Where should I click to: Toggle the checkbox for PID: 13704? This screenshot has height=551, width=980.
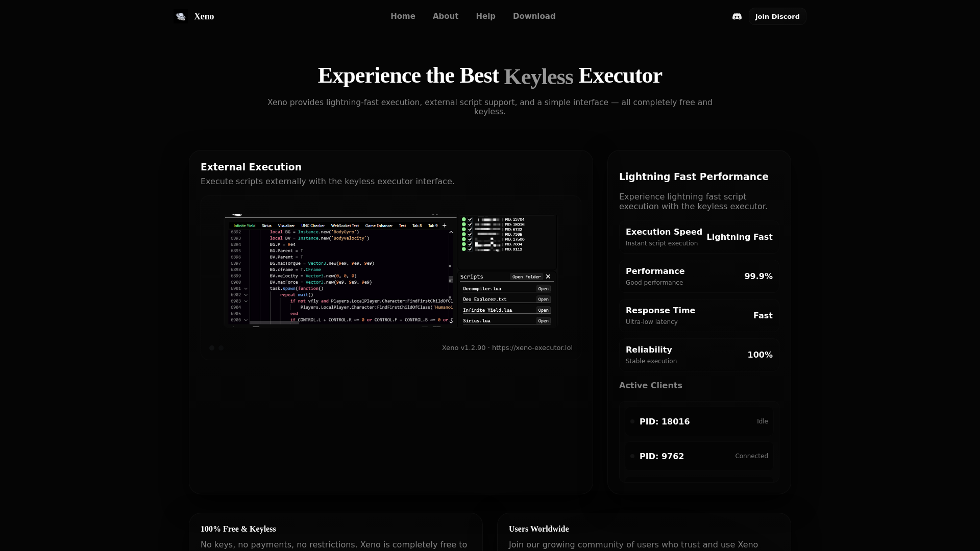[x=470, y=219]
